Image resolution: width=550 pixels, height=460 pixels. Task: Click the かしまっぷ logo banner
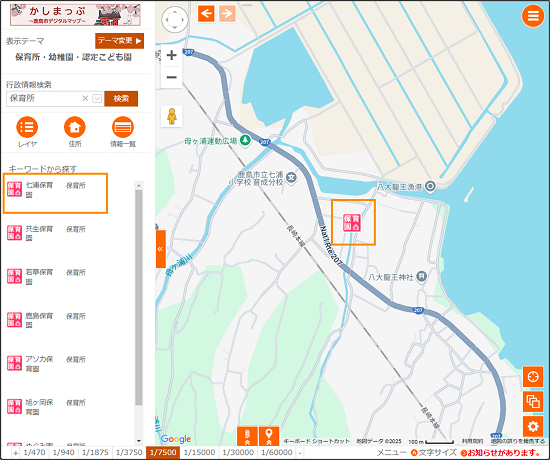click(x=75, y=15)
